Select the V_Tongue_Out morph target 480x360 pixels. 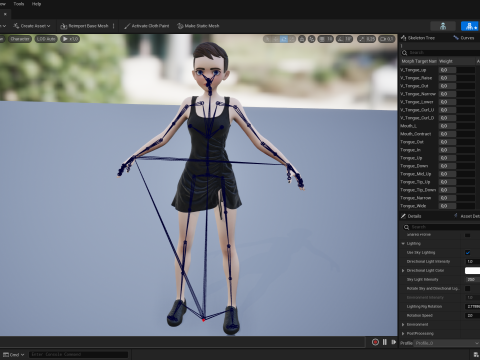coord(414,86)
